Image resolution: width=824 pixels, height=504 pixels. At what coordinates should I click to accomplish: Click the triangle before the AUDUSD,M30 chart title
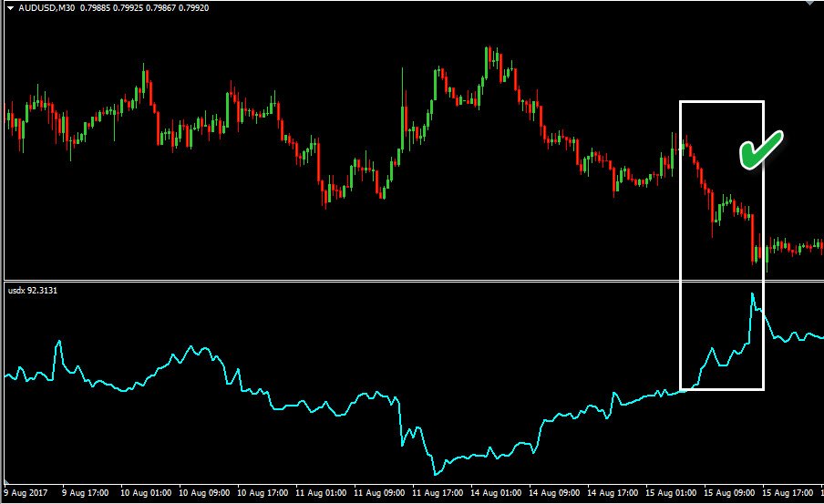[10, 8]
